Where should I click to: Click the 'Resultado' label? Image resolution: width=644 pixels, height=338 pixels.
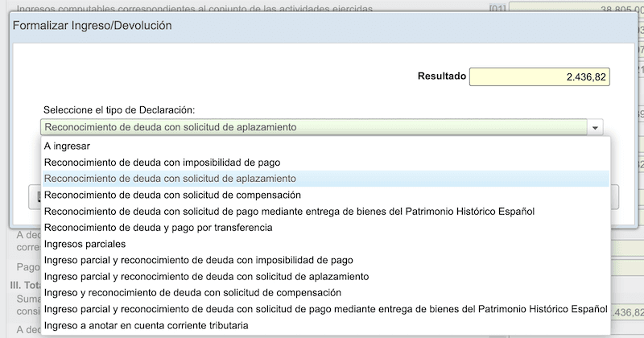point(442,76)
